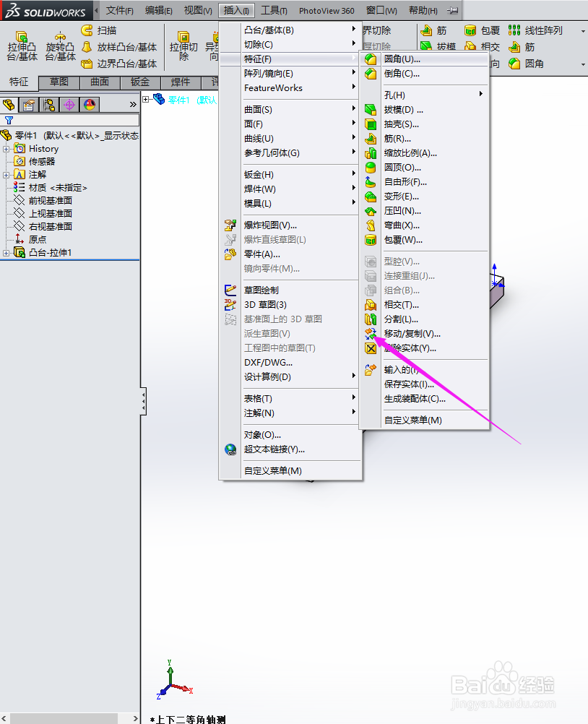Select 缩放比例(A)... scale in submenu

click(x=424, y=153)
